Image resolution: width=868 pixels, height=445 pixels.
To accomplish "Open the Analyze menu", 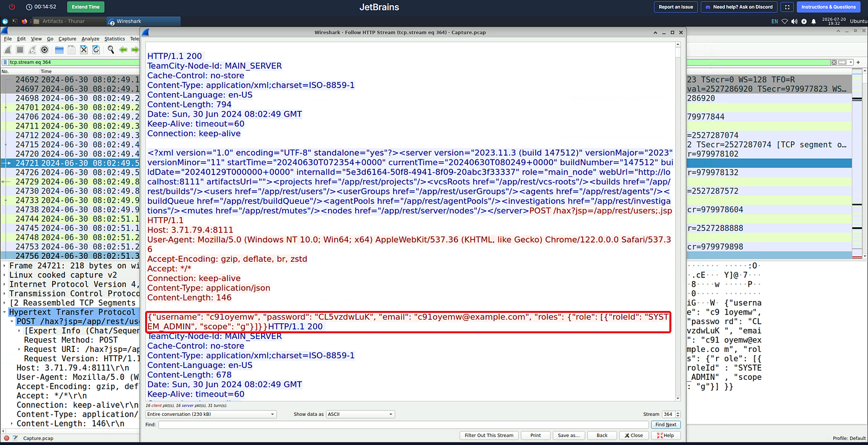I will tap(91, 38).
